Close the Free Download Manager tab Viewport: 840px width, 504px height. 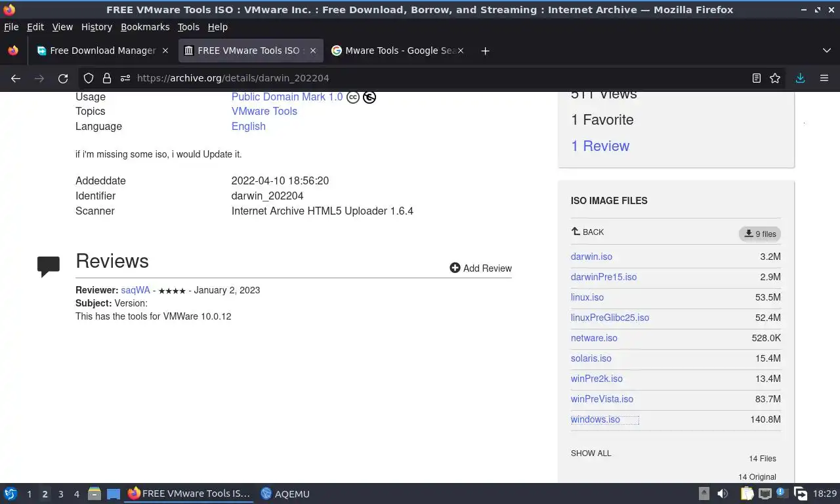(x=165, y=51)
